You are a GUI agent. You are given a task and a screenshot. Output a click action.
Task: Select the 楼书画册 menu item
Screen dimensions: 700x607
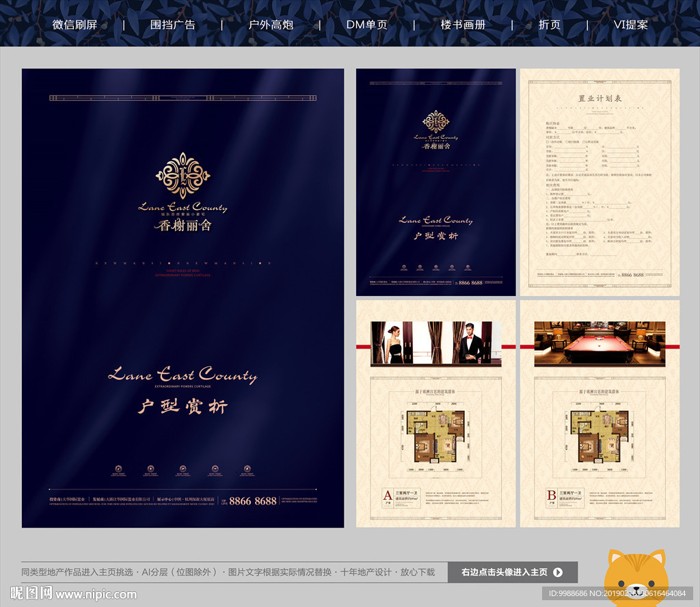pyautogui.click(x=463, y=25)
